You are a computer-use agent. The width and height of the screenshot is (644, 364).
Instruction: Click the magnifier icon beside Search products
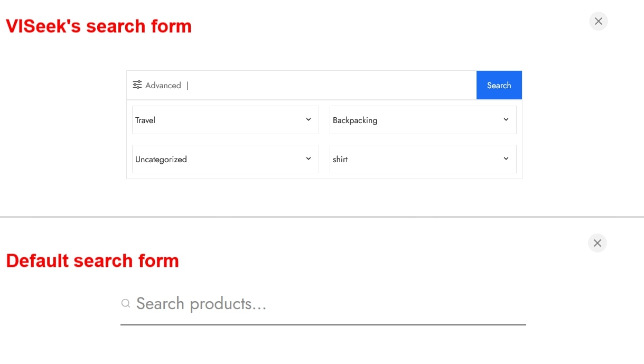126,303
